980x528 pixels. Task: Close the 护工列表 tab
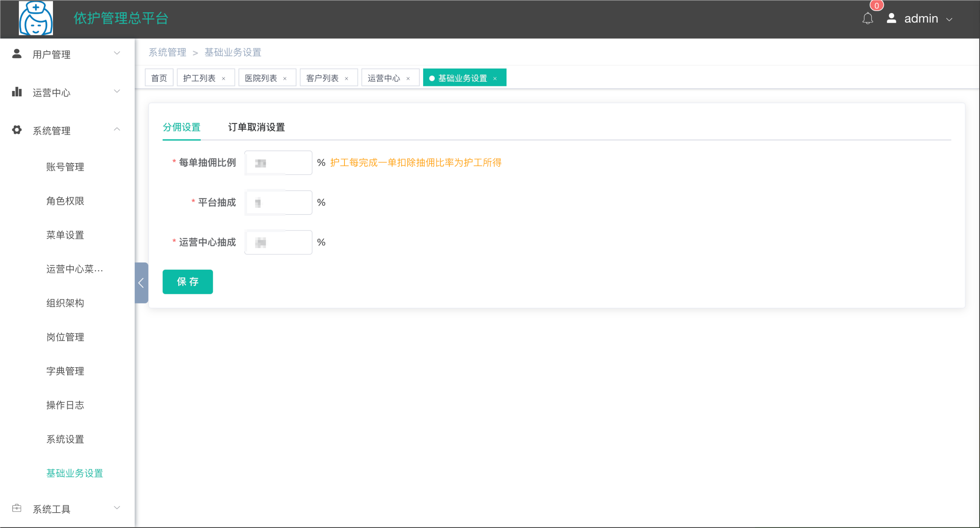[223, 78]
